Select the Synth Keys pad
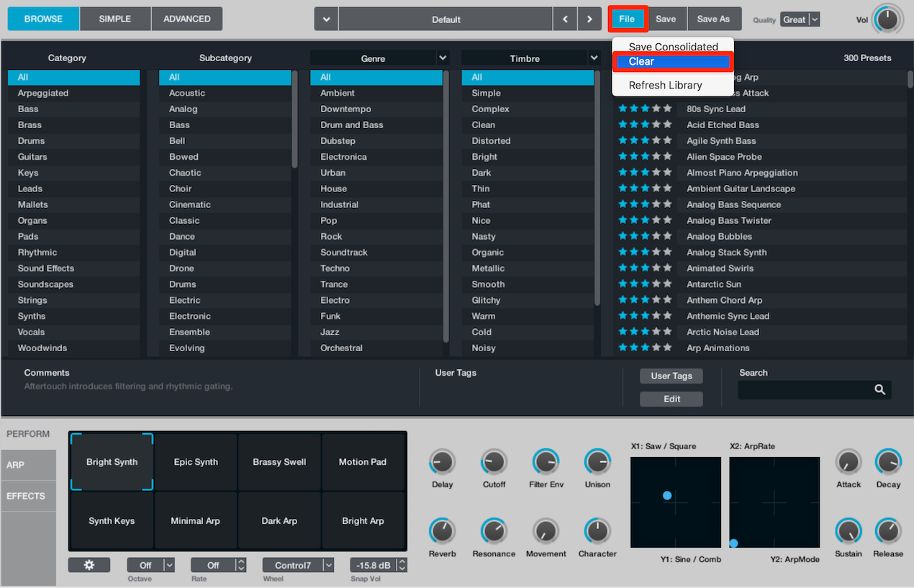This screenshot has height=588, width=914. (112, 521)
